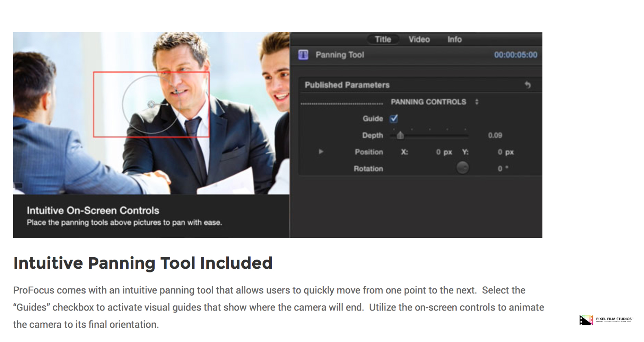Click the red guide rectangle border
Image resolution: width=644 pixels, height=342 pixels.
pos(94,104)
